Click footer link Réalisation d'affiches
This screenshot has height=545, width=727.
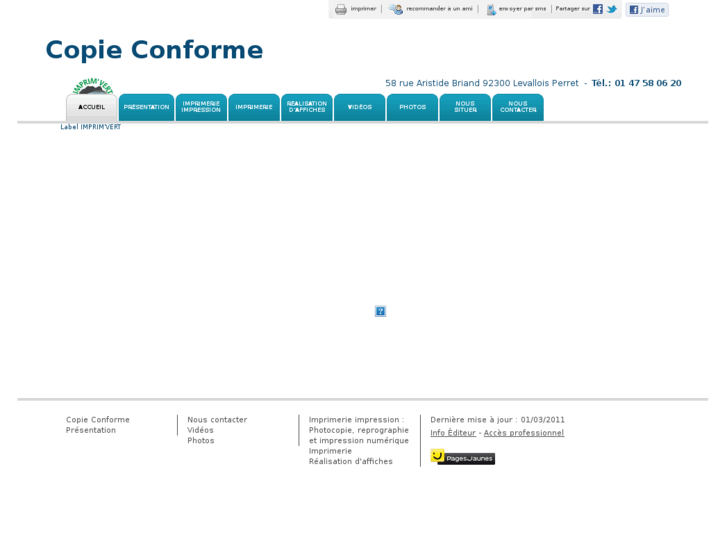pyautogui.click(x=351, y=462)
